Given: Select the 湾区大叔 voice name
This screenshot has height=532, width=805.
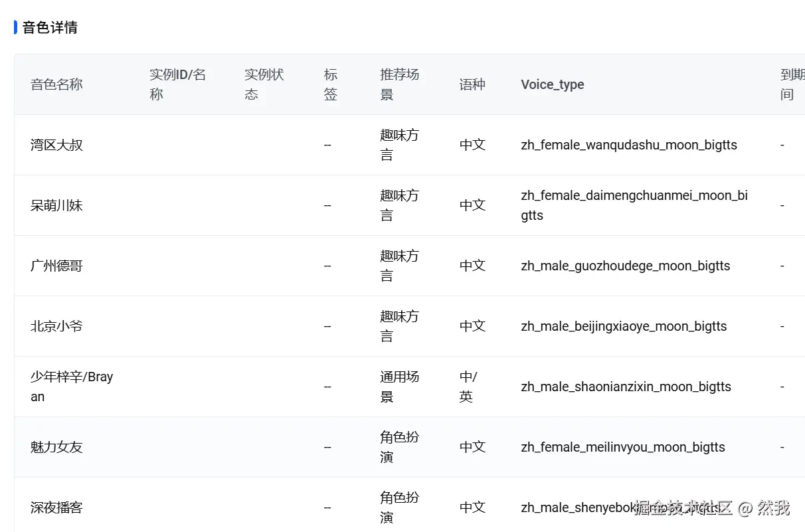Looking at the screenshot, I should click(56, 145).
